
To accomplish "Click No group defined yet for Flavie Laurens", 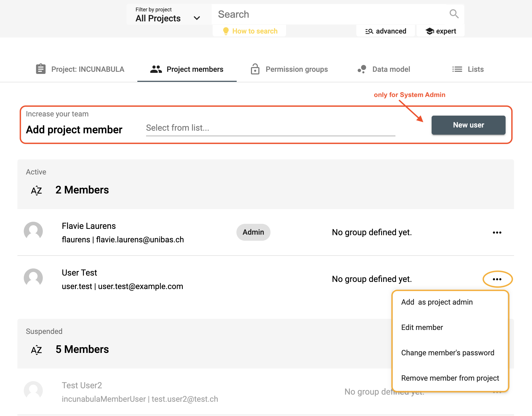I will coord(372,233).
